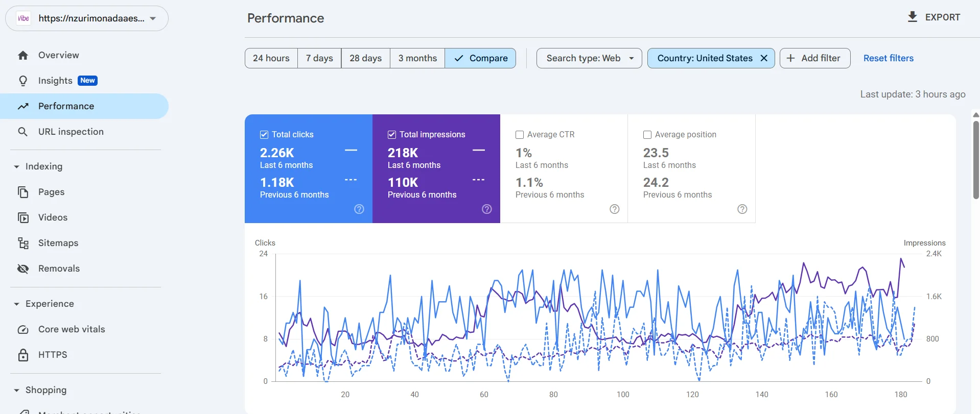The width and height of the screenshot is (980, 414).
Task: Collapse the Indexing section
Action: point(16,166)
